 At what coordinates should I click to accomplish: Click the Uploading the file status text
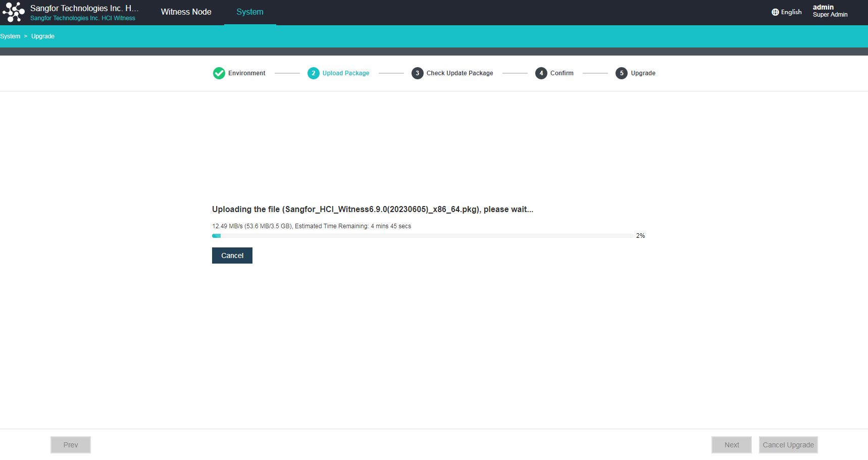(372, 209)
